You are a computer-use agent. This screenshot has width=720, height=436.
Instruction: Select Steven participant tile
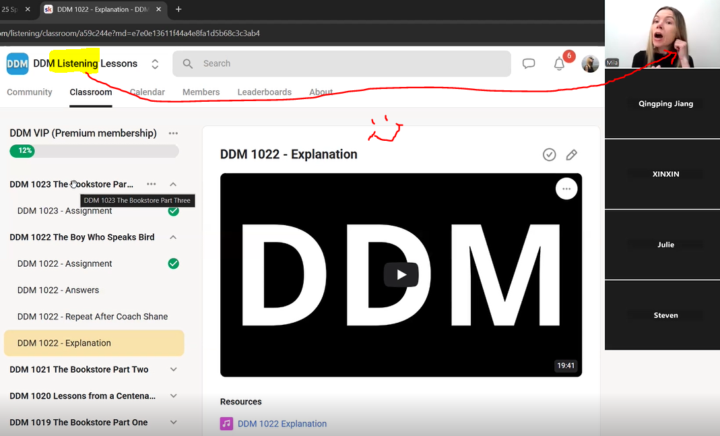tap(662, 315)
